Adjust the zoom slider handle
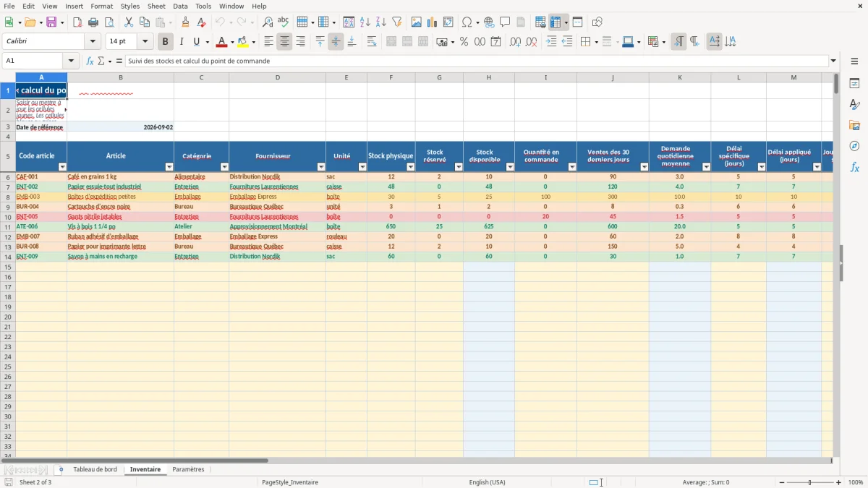The height and width of the screenshot is (488, 868). tap(810, 482)
